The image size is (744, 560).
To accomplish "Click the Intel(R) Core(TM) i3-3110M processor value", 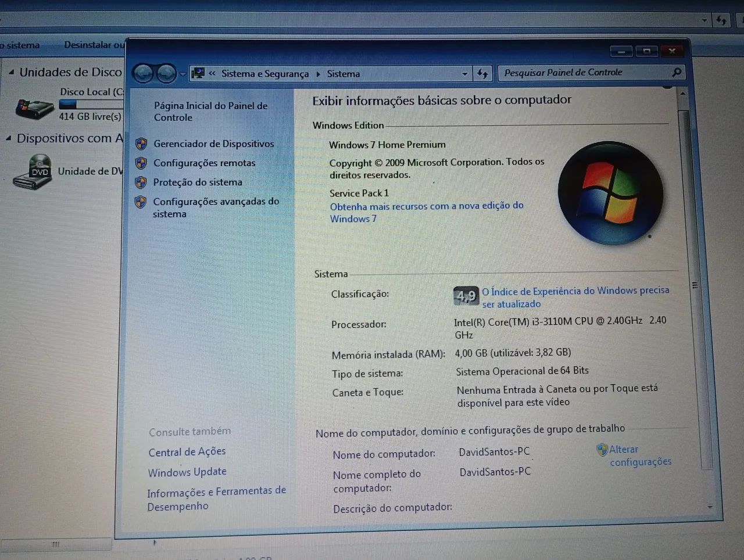I will pyautogui.click(x=560, y=328).
